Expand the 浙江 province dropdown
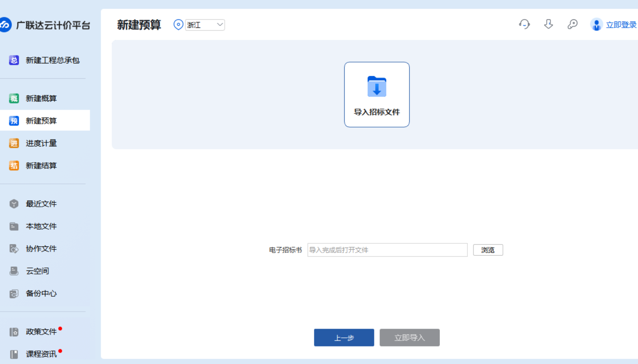The height and width of the screenshot is (364, 638). [x=205, y=25]
